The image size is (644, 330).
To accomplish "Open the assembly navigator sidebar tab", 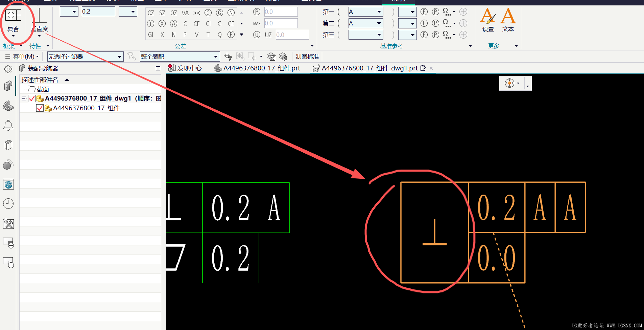I will [x=8, y=86].
